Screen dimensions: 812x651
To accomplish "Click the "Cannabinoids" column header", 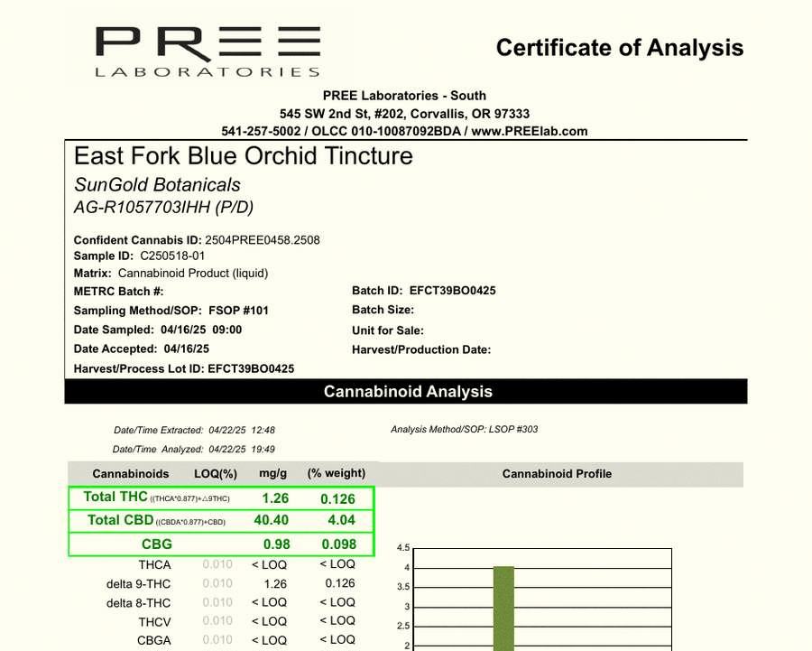I will coord(131,474).
